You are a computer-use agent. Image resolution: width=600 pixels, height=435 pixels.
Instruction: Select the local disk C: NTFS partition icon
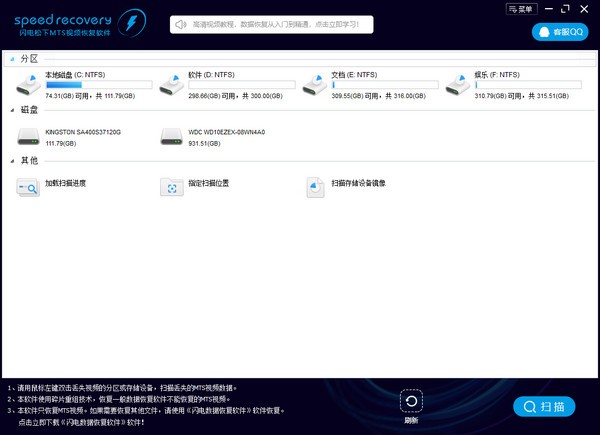(x=28, y=84)
